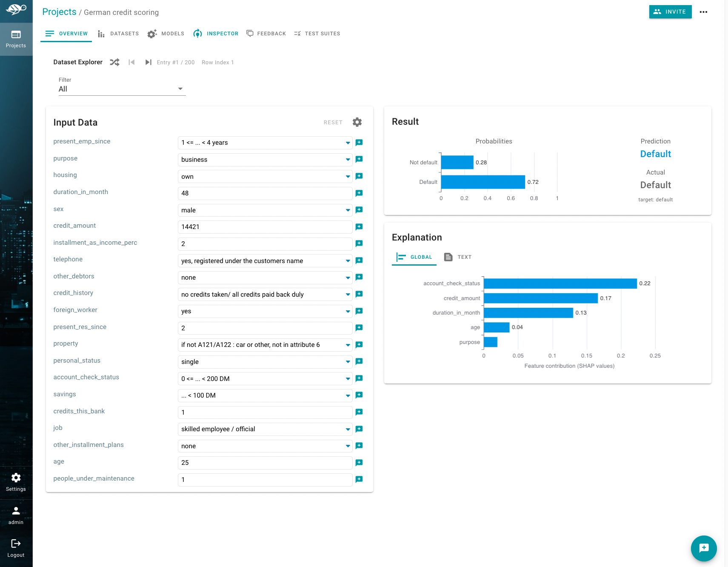Open the Input Data settings gear
Screen dimensions: 728x567
[x=357, y=122]
